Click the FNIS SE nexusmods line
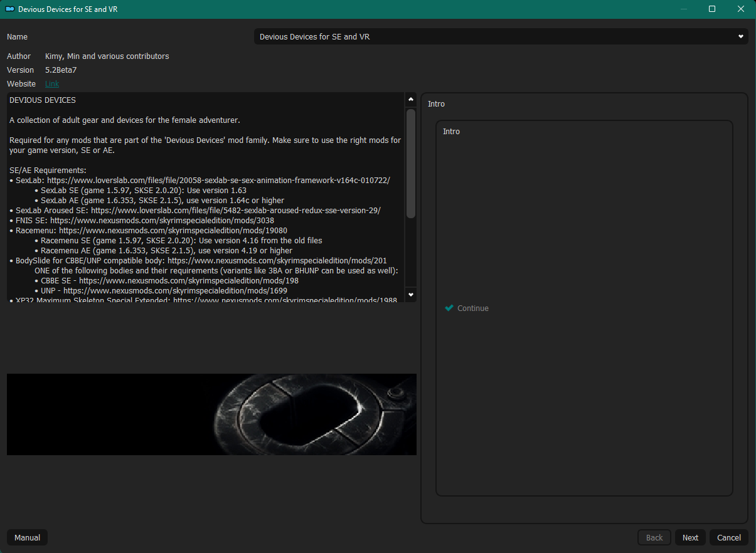Image resolution: width=756 pixels, height=553 pixels. pyautogui.click(x=142, y=221)
